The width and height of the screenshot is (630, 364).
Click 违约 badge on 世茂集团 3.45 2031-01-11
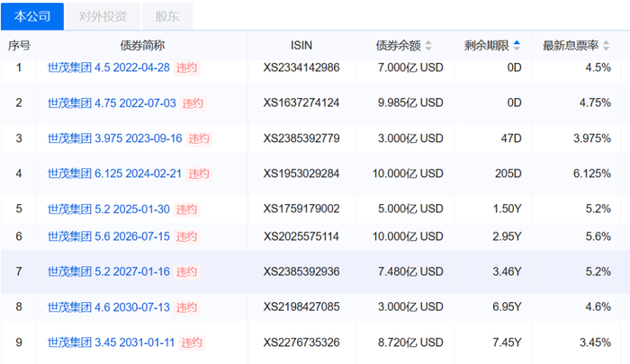192,342
